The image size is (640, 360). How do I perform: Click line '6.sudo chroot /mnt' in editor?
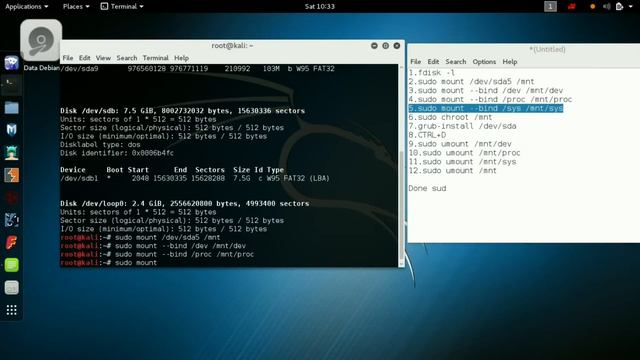(x=450, y=117)
